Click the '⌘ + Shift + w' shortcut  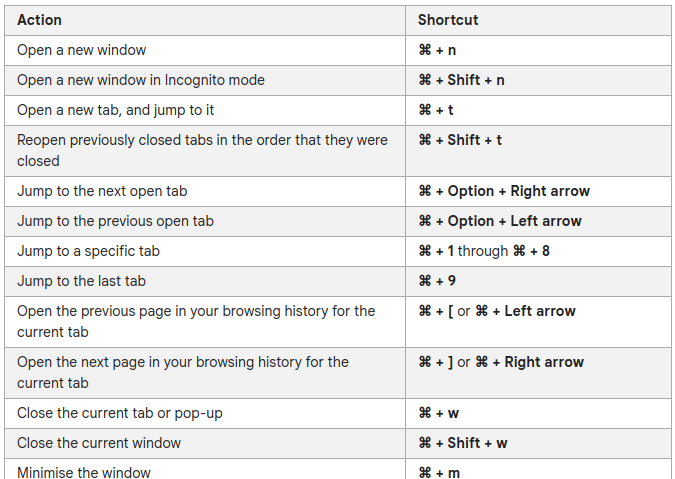click(463, 443)
